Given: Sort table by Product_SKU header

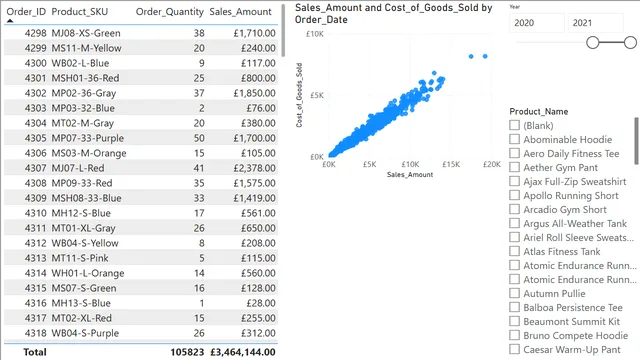Looking at the screenshot, I should click(x=80, y=12).
